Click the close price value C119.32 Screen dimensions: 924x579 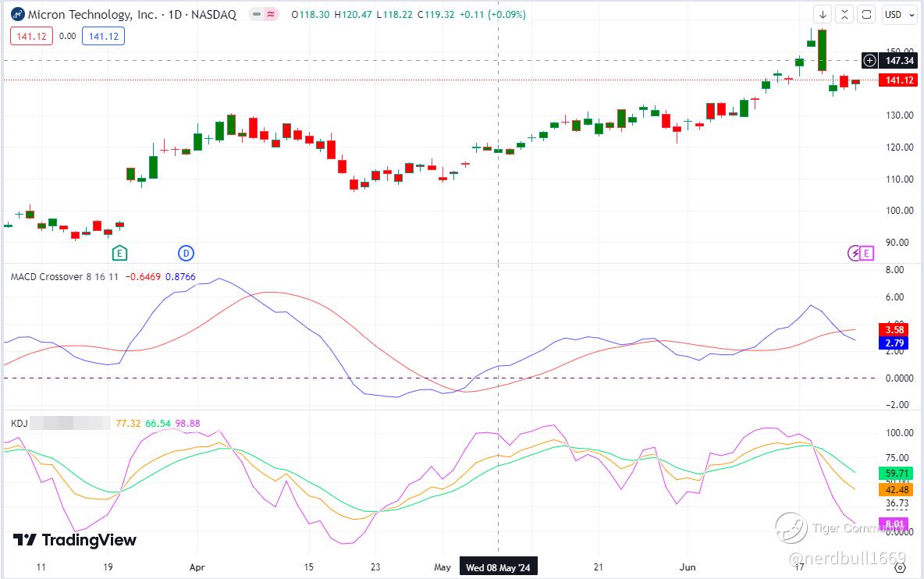pyautogui.click(x=436, y=15)
